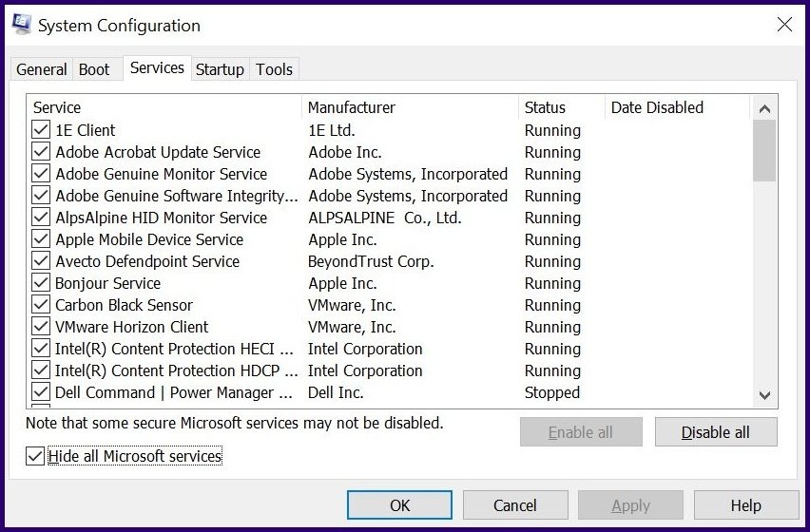Sort by the Manufacturer column header
Viewport: 810px width, 532px height.
tap(410, 107)
